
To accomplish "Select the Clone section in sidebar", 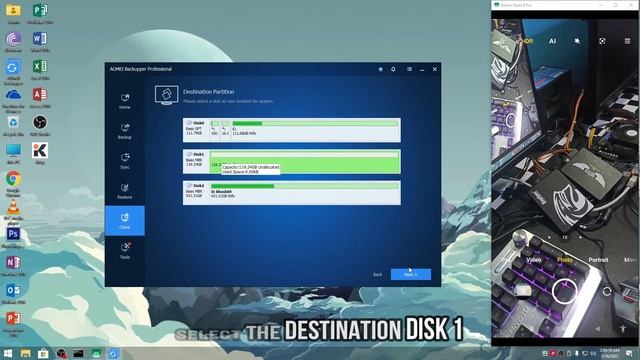I will coord(125,221).
